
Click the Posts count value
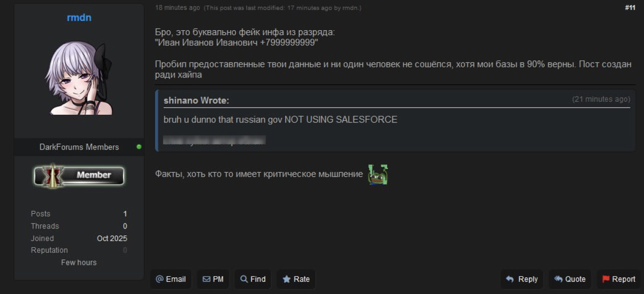[125, 214]
